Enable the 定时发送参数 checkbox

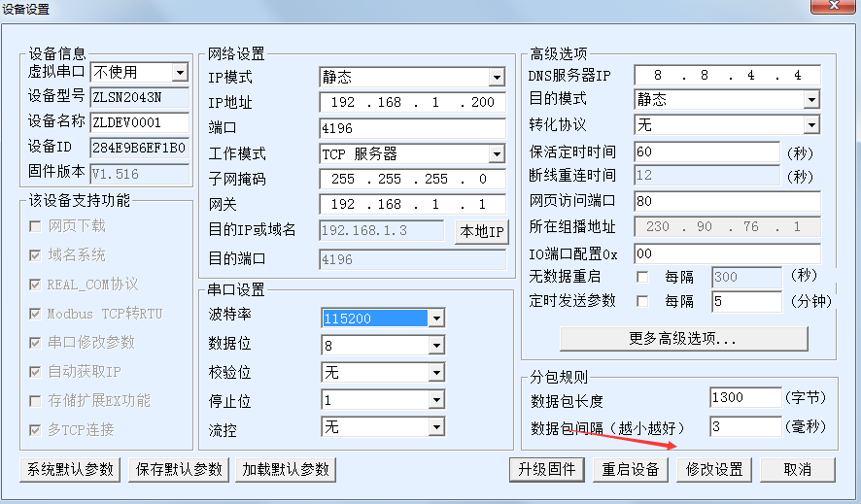(x=642, y=301)
